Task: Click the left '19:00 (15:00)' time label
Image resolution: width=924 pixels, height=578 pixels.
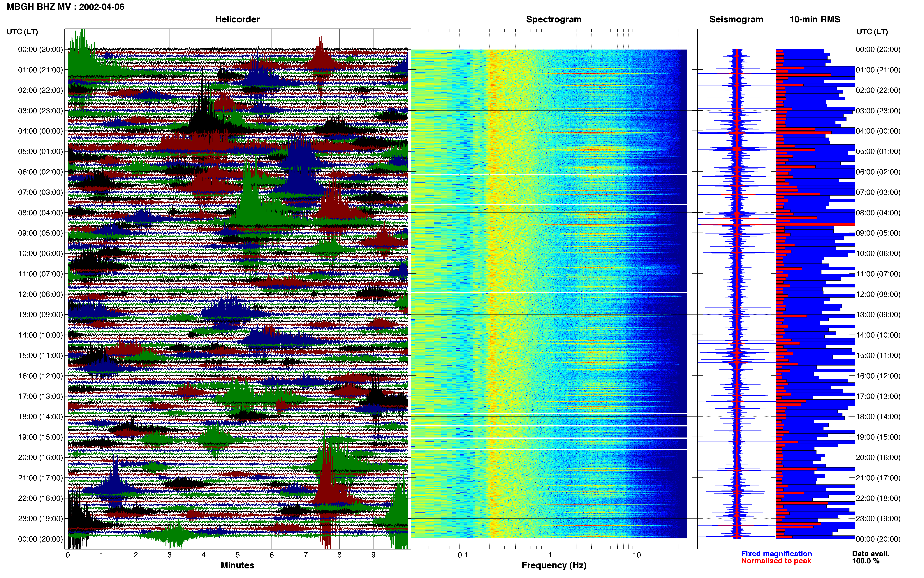Action: tap(41, 437)
